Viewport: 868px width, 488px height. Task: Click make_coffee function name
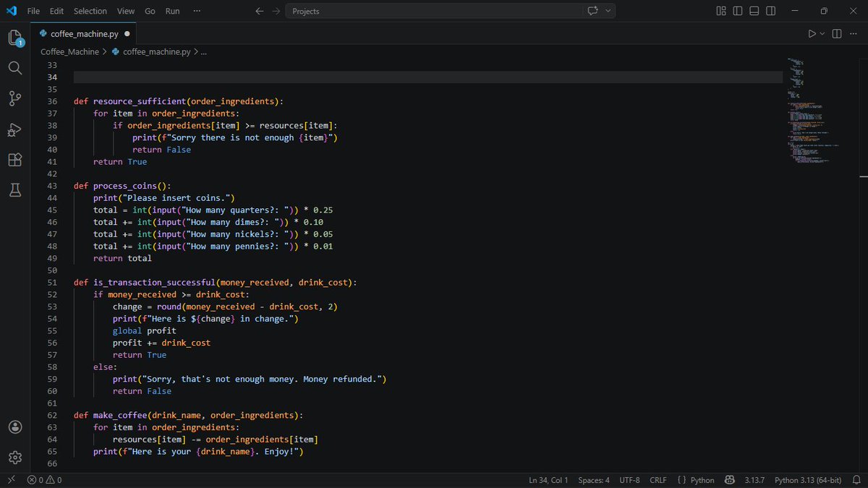120,415
